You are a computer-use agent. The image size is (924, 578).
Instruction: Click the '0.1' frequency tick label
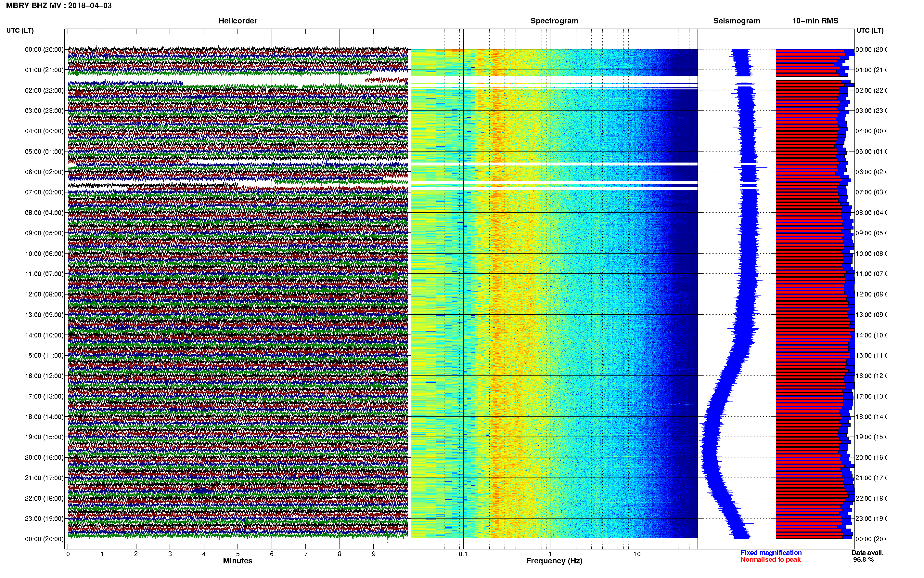463,554
